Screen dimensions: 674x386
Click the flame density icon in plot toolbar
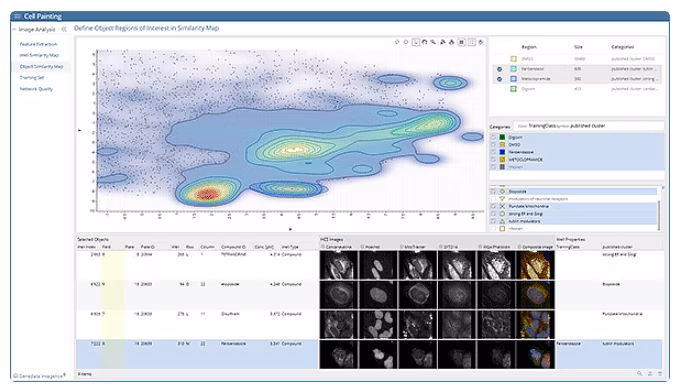coord(451,42)
